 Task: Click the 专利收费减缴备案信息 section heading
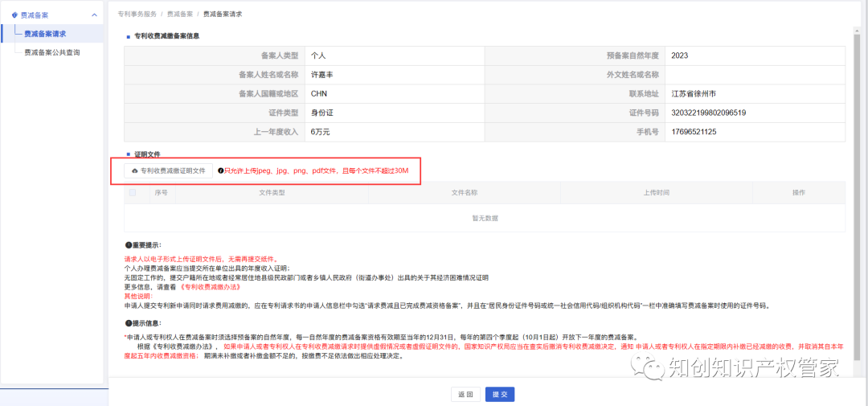[166, 36]
